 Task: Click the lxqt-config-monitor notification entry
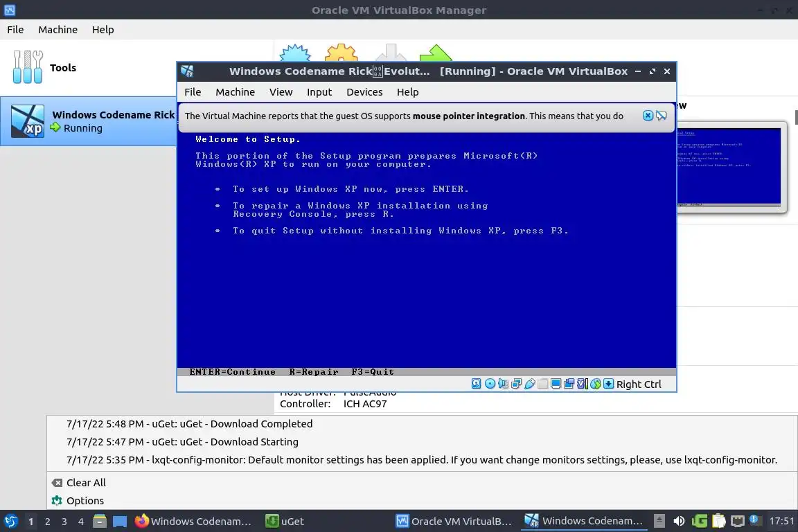(x=422, y=460)
